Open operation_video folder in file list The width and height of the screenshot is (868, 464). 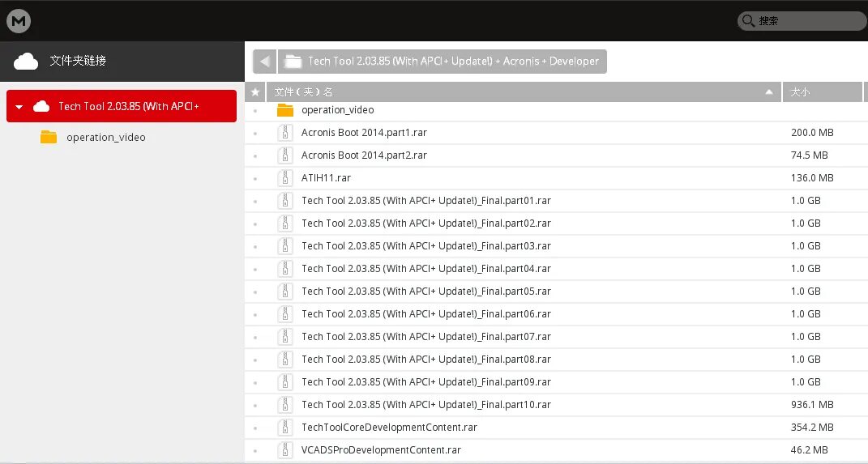coord(338,110)
